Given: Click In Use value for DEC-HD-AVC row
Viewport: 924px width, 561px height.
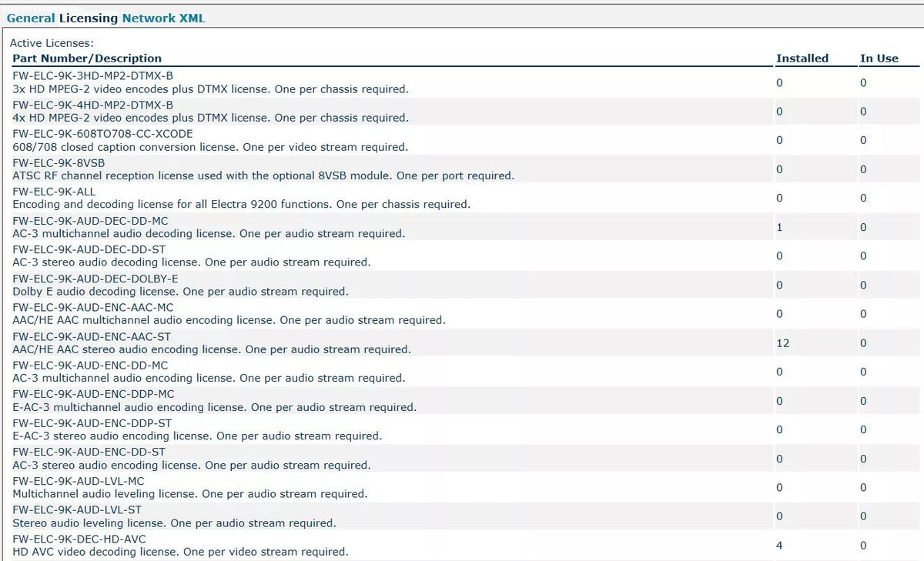Looking at the screenshot, I should pos(863,546).
